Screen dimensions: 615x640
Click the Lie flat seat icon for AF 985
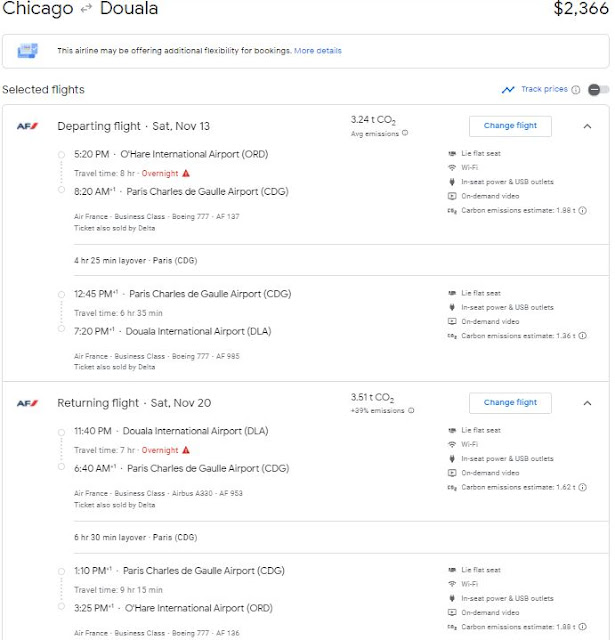[452, 293]
